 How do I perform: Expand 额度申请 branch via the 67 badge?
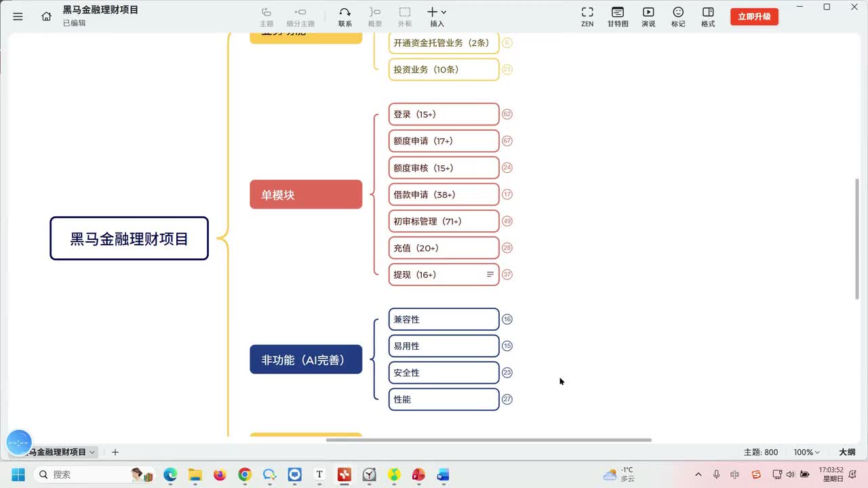coord(507,141)
